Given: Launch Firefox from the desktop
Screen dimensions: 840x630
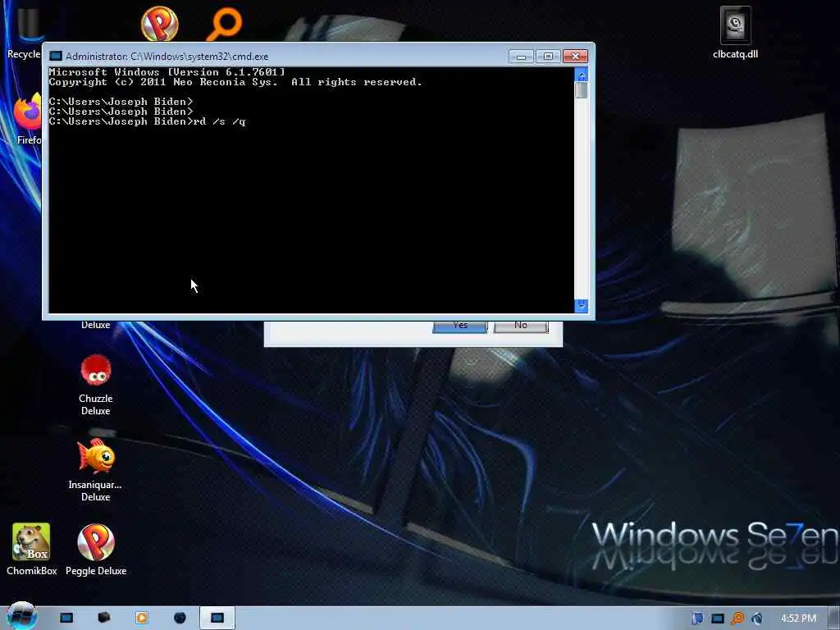Looking at the screenshot, I should (28, 119).
